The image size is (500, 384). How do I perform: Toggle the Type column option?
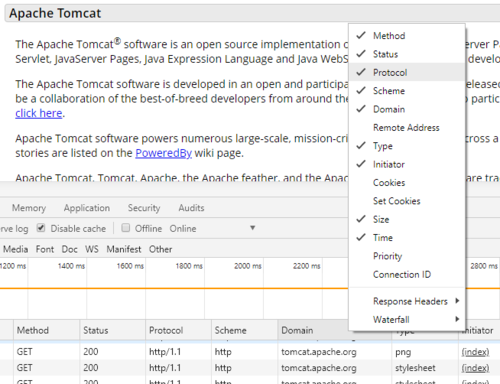[407, 146]
